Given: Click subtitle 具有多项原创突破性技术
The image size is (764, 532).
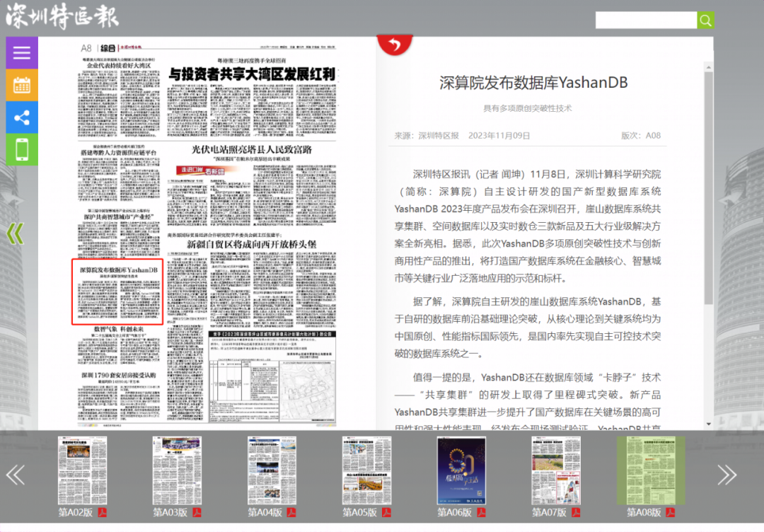Looking at the screenshot, I should pos(527,108).
